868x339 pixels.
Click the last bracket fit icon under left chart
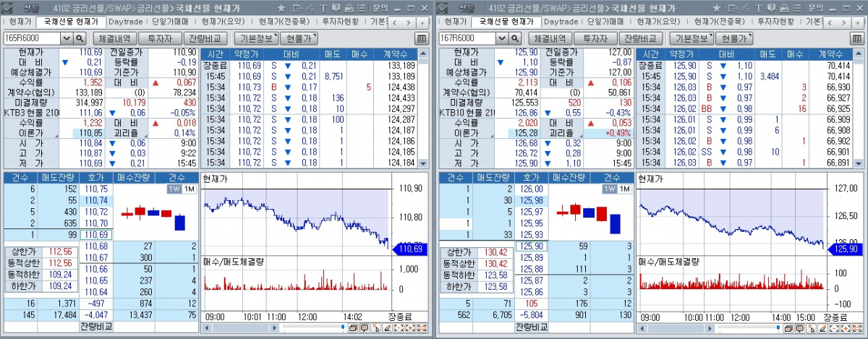click(x=422, y=327)
